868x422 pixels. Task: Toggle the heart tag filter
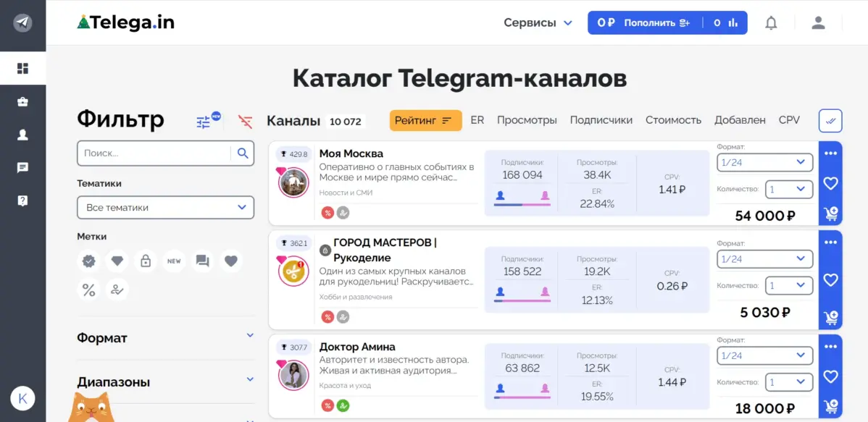tap(231, 261)
